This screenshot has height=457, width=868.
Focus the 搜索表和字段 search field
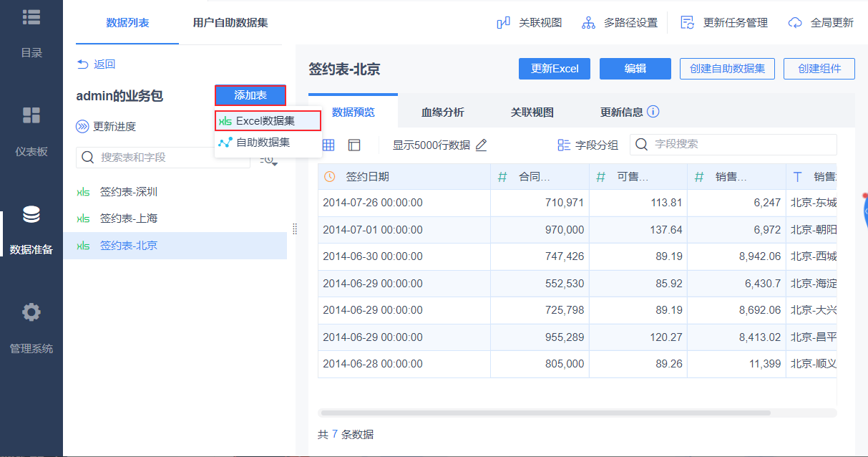(x=163, y=157)
